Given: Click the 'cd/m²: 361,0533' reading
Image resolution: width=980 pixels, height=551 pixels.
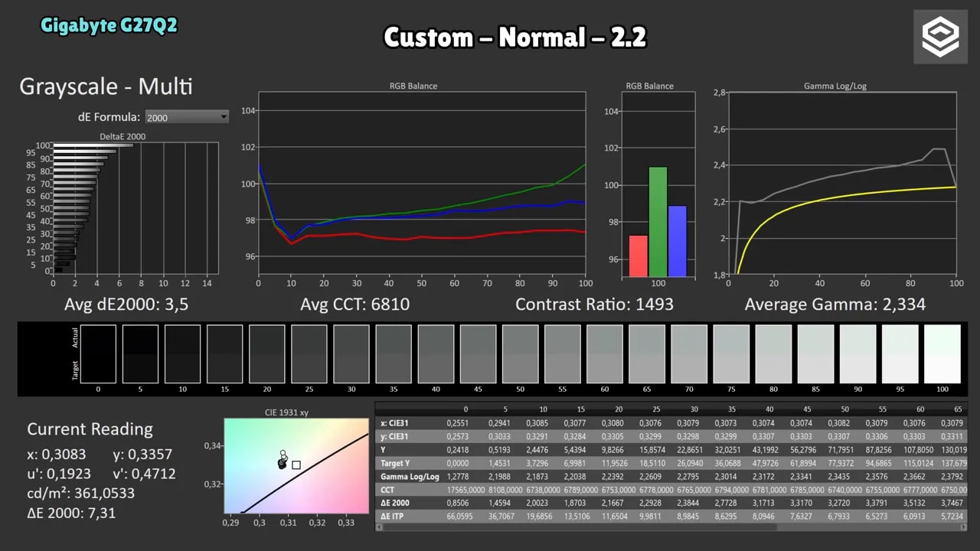Looking at the screenshot, I should [x=80, y=494].
